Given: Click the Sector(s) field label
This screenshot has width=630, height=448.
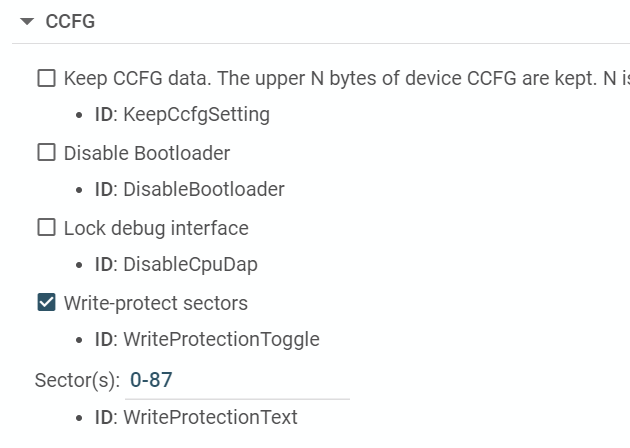Looking at the screenshot, I should click(x=77, y=380).
